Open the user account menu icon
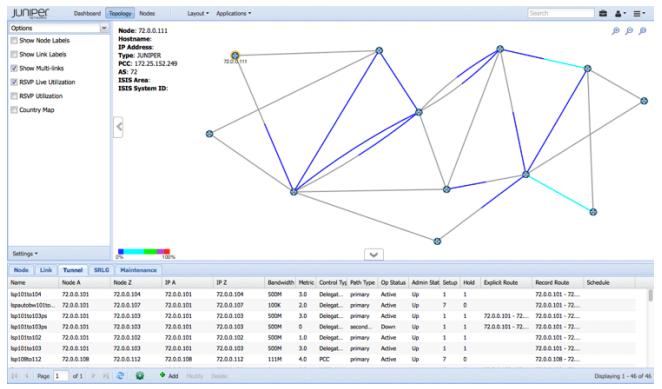The image size is (662, 389). coord(620,14)
